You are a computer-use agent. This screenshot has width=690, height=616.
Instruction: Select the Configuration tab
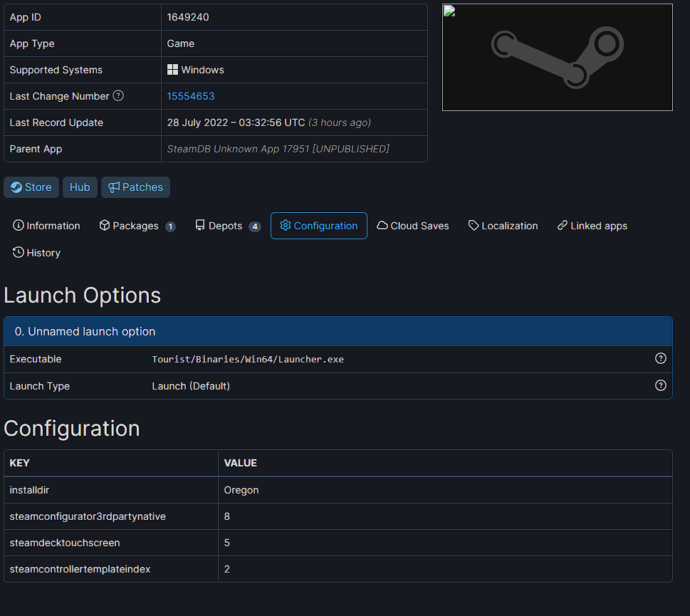pos(318,226)
